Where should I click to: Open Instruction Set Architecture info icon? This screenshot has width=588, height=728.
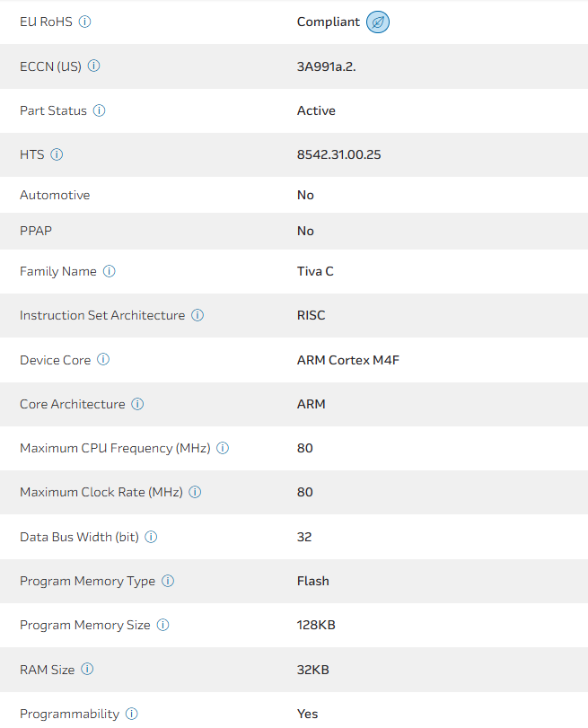(x=197, y=315)
